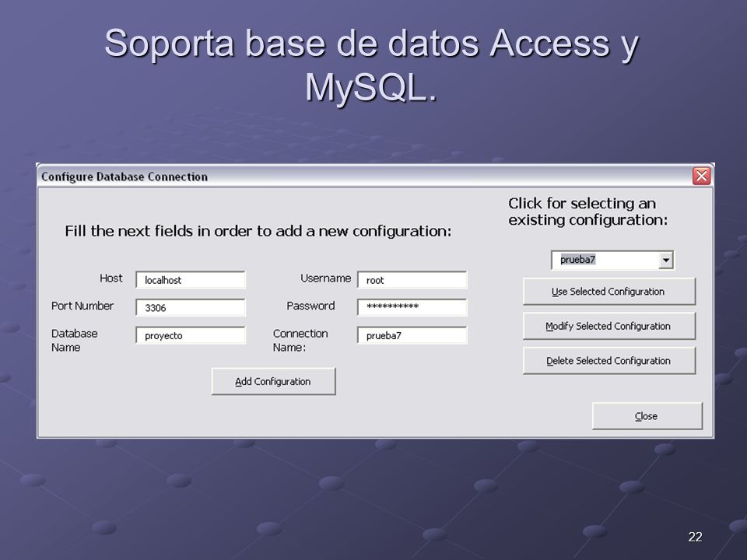
Task: Click Modify Selected Configuration button
Action: click(x=608, y=326)
